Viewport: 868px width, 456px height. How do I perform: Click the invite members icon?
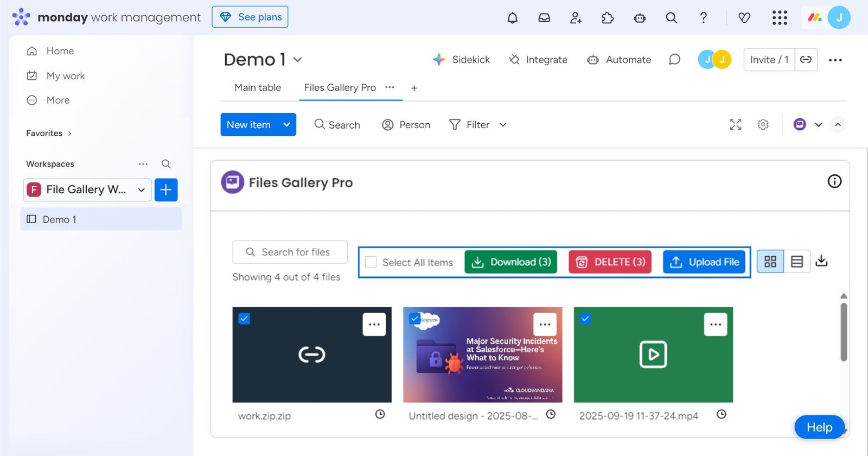pyautogui.click(x=576, y=18)
